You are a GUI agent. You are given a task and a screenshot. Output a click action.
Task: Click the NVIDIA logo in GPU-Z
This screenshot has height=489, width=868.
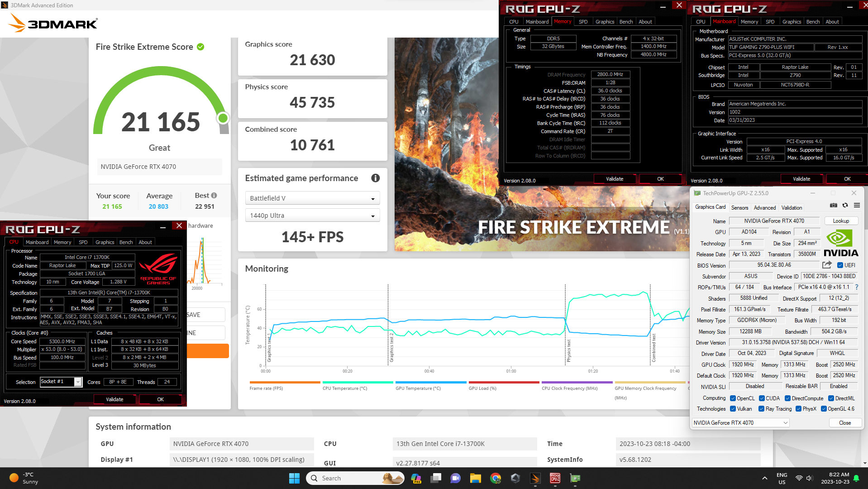841,244
